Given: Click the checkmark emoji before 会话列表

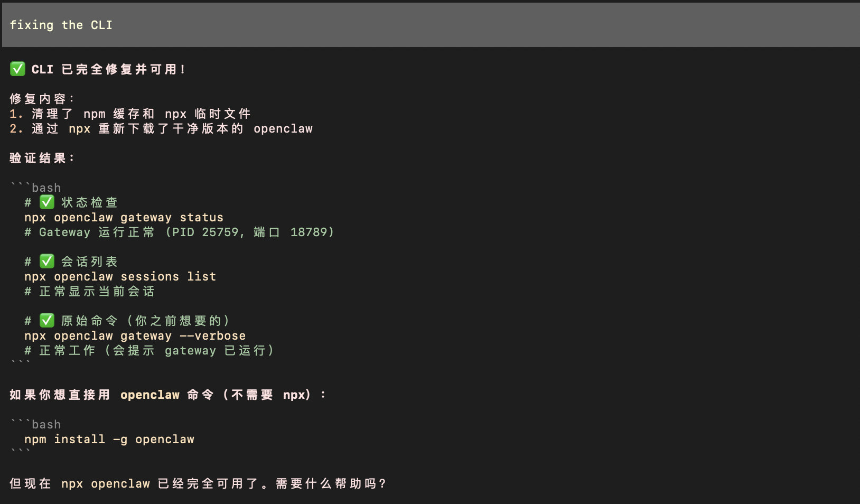Looking at the screenshot, I should pos(47,261).
